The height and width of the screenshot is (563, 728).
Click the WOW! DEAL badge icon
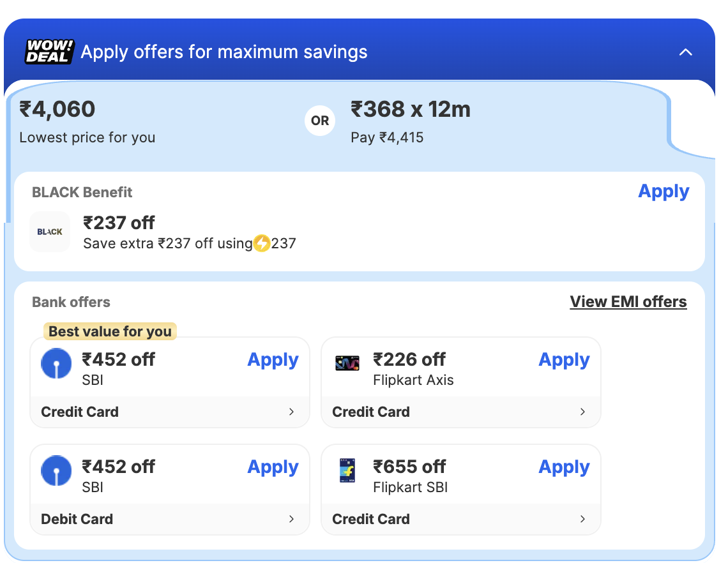49,52
